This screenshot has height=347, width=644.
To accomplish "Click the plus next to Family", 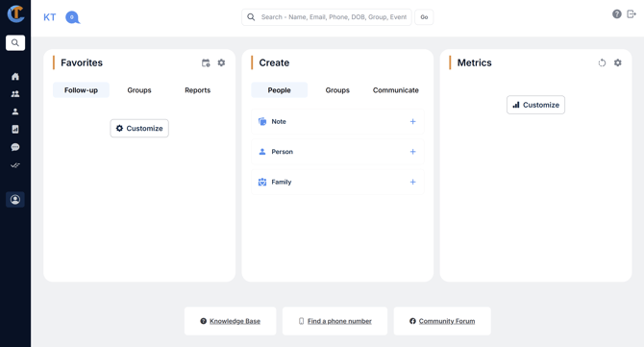I will click(x=412, y=182).
